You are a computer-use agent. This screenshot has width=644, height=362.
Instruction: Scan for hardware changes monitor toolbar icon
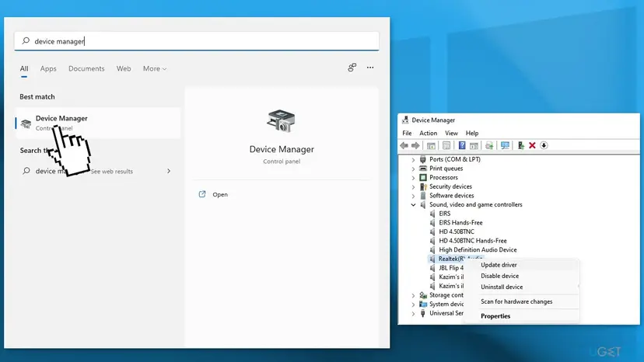click(x=506, y=145)
